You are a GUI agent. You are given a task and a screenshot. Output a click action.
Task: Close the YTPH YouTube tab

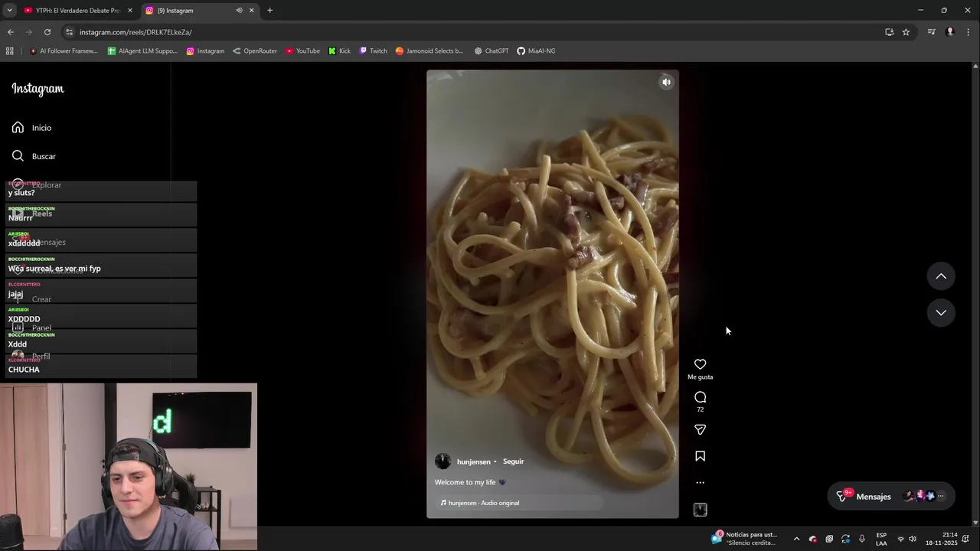tap(129, 10)
